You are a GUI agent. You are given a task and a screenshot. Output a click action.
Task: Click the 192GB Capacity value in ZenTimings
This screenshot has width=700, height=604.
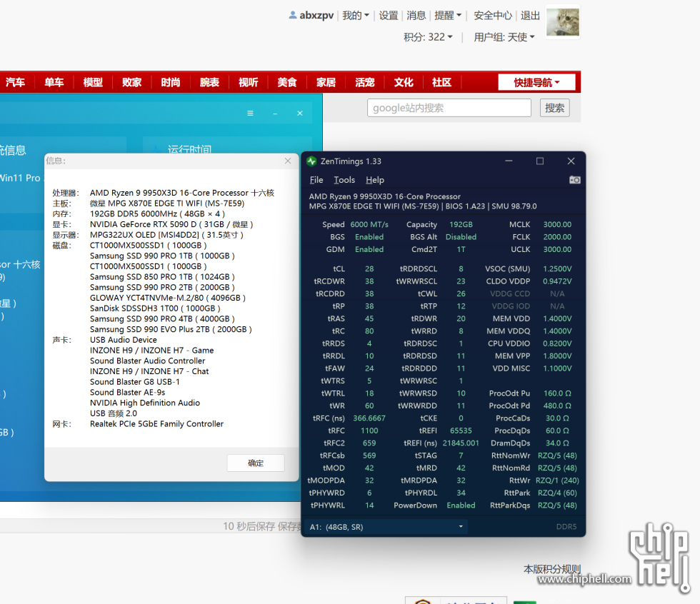461,224
